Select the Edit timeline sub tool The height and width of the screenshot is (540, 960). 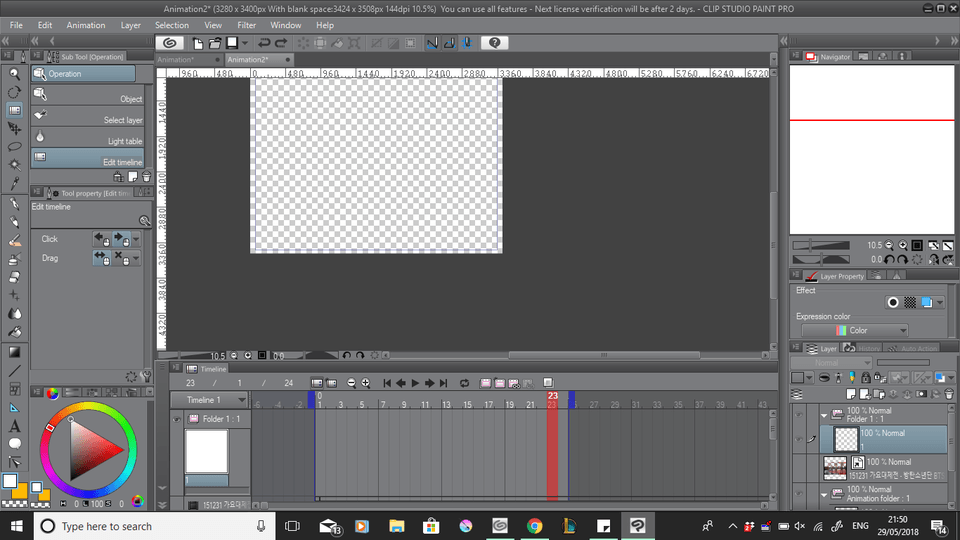(88, 159)
